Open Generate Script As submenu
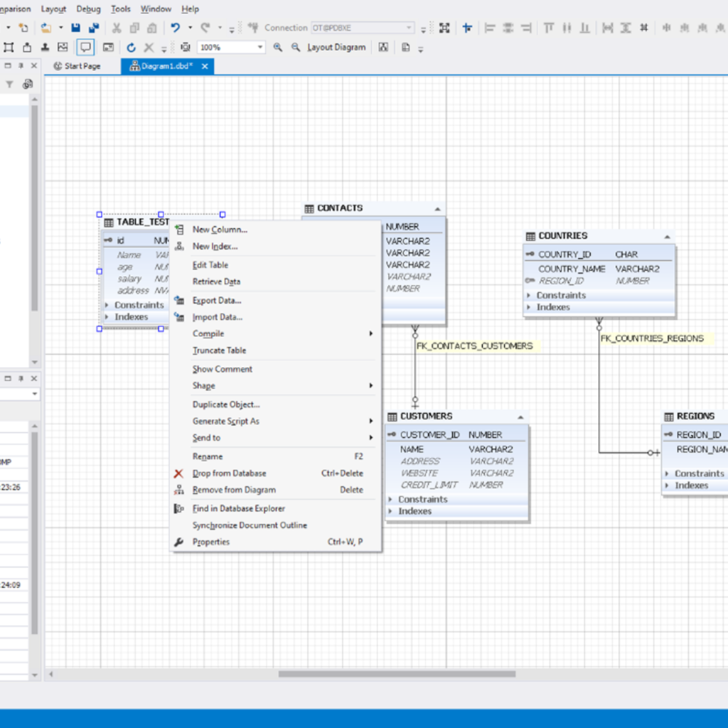Viewport: 728px width, 728px height. [x=276, y=421]
